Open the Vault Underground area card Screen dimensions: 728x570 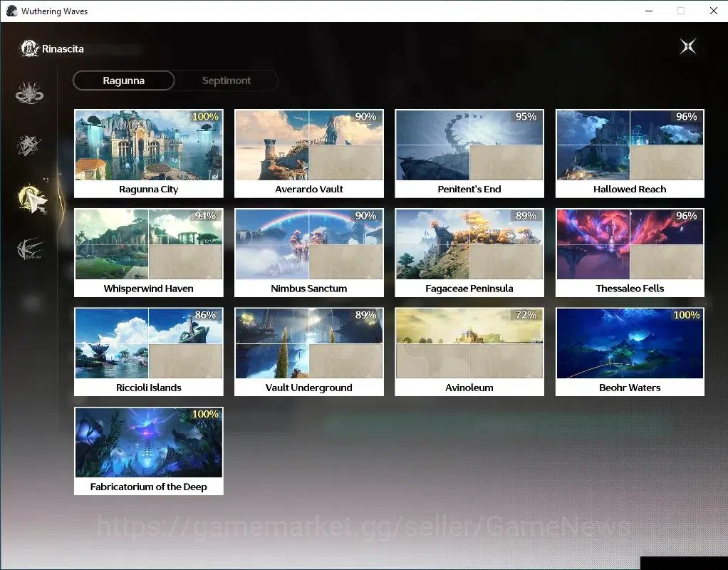308,352
